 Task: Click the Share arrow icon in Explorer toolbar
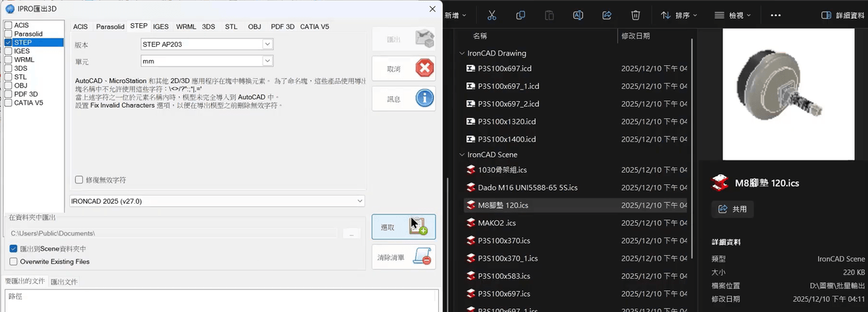[607, 14]
